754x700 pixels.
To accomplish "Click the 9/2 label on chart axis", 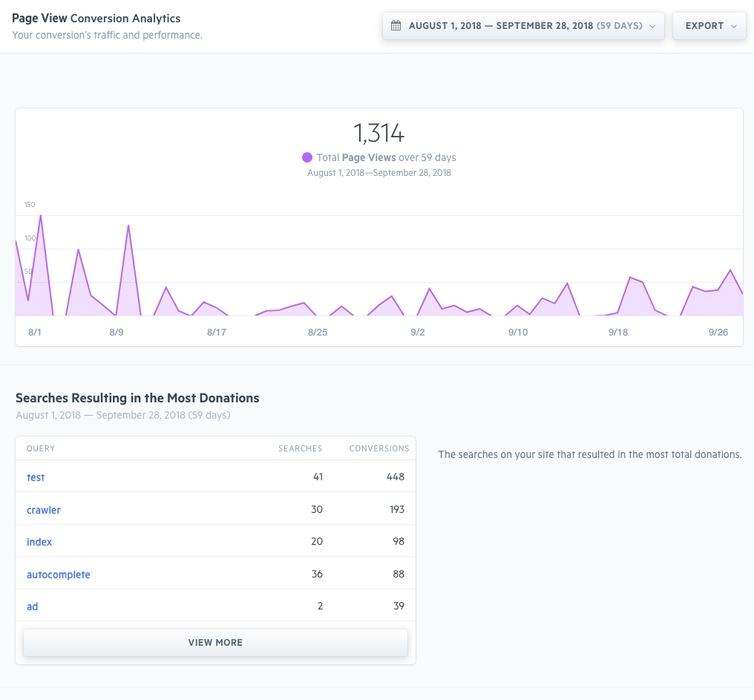I will [417, 332].
